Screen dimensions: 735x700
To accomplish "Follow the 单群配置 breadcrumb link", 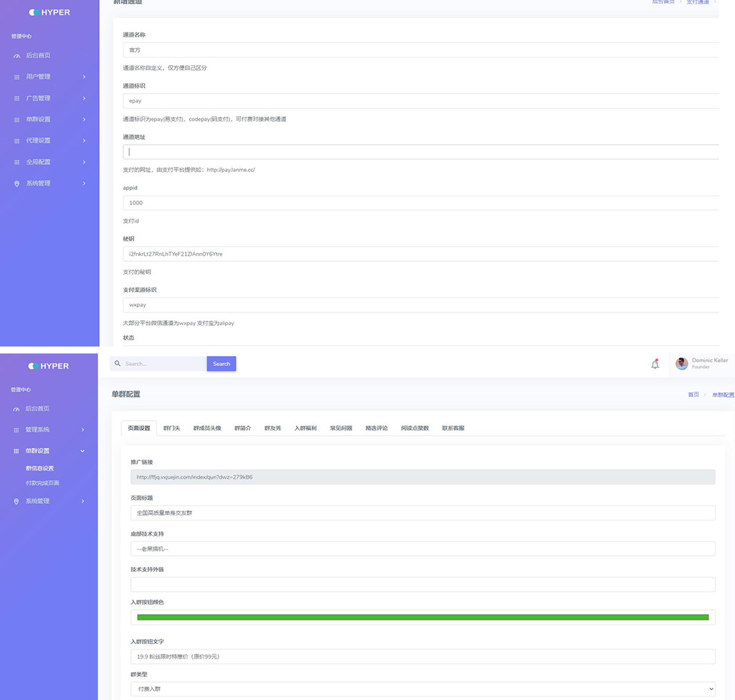I will (723, 394).
